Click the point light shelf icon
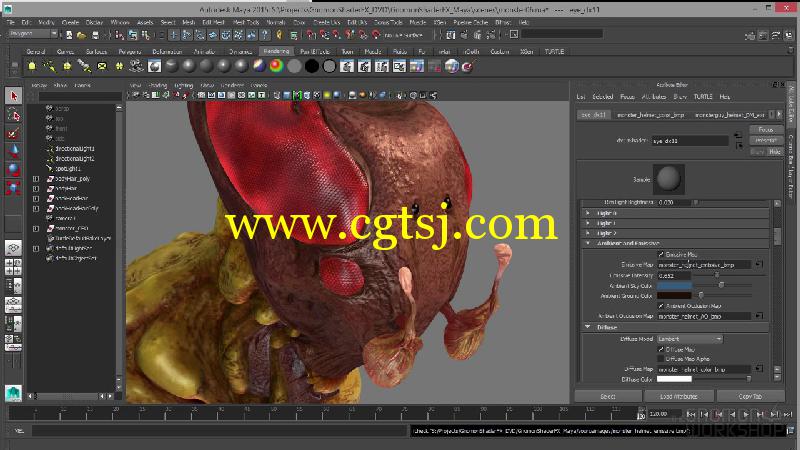 tap(67, 66)
